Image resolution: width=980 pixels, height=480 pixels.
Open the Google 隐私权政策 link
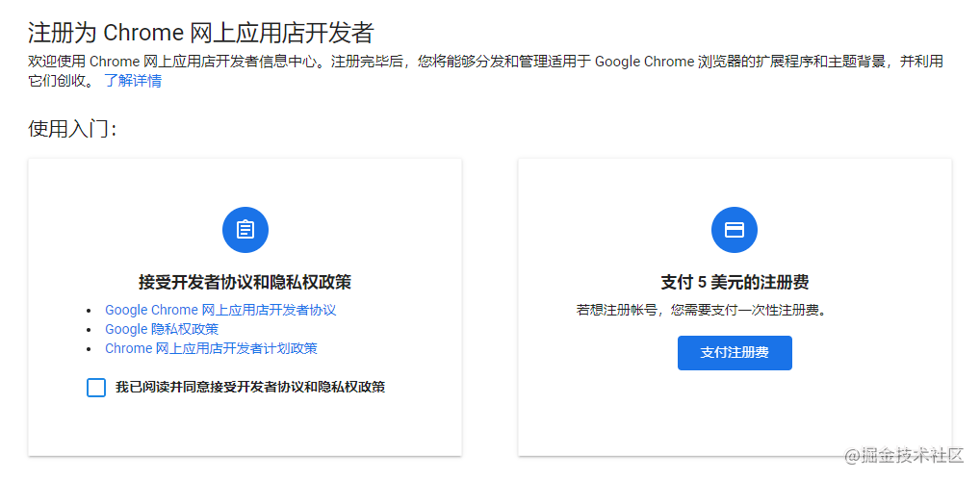tap(162, 329)
